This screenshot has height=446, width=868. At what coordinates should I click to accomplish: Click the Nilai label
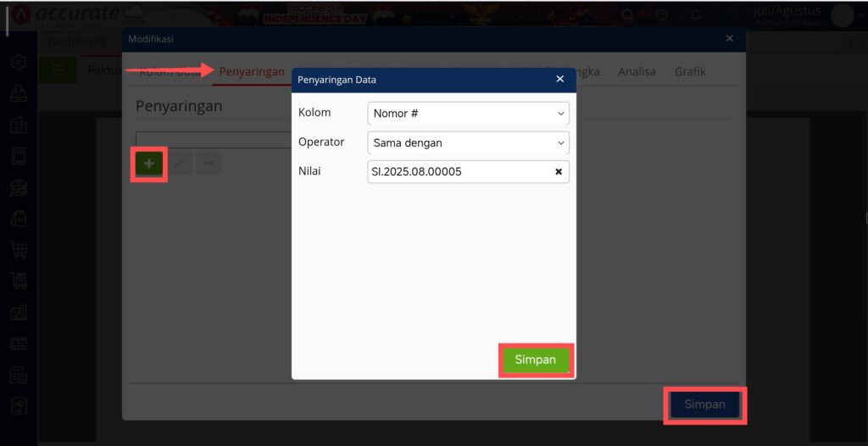(x=309, y=171)
